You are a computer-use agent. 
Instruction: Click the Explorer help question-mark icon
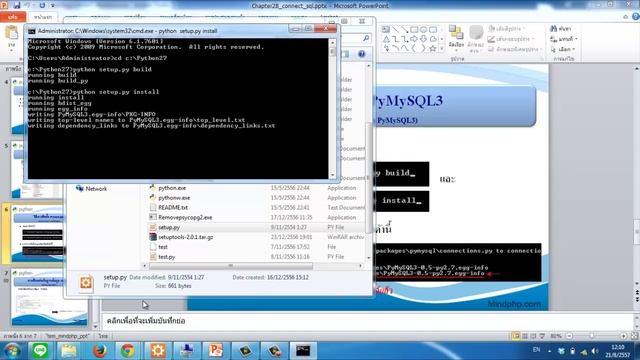pyautogui.click(x=362, y=54)
